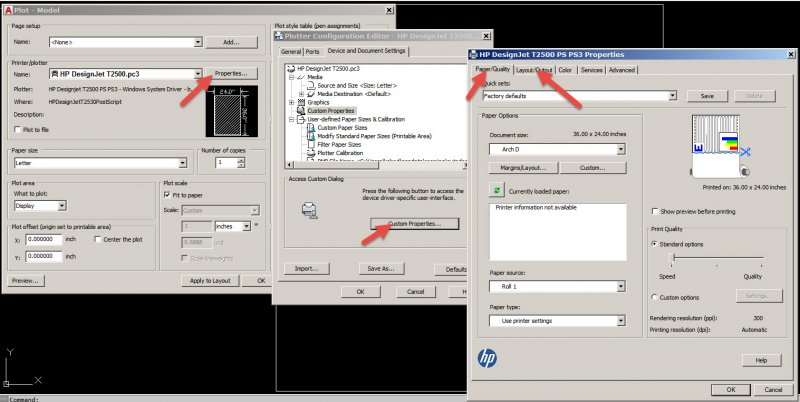Click the Custom... paper size button
Viewport: 800px width, 402px height.
pos(593,168)
